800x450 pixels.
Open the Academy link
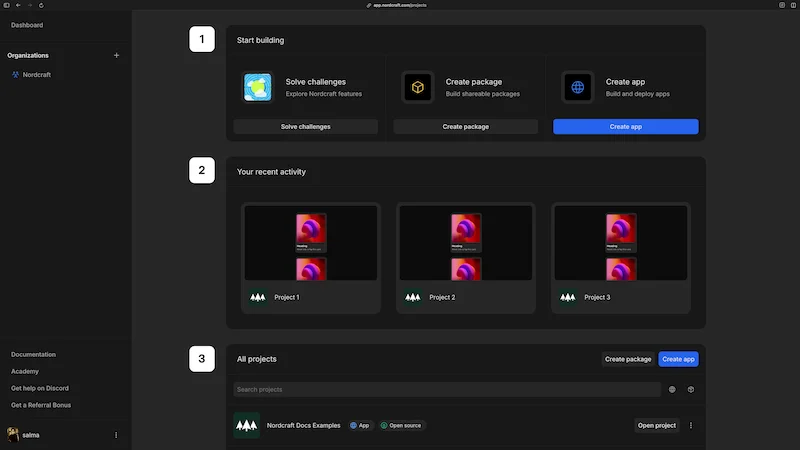24,371
